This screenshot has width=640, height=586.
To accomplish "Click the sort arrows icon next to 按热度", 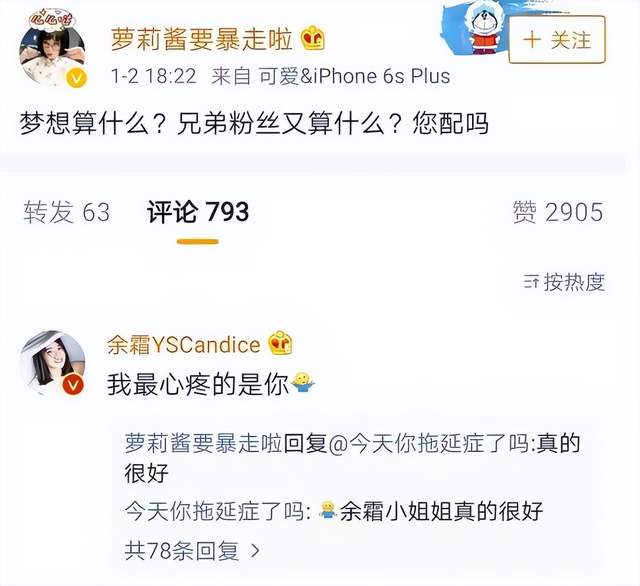I will click(531, 282).
